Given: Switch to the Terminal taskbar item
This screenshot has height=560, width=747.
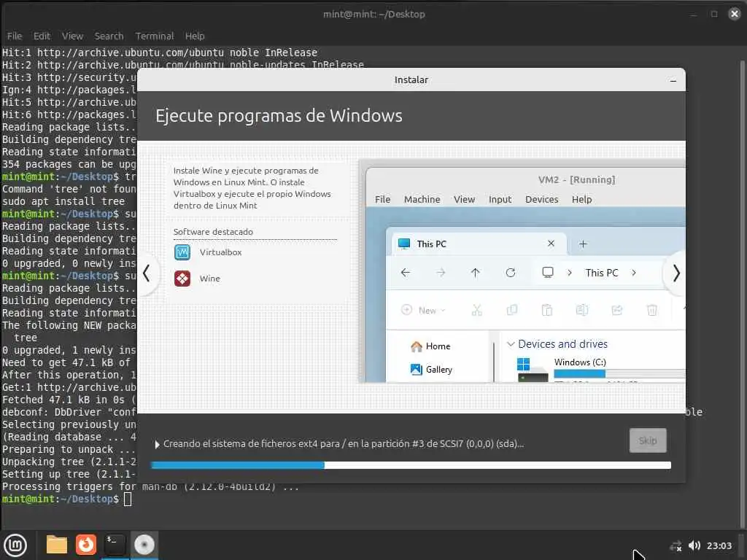Looking at the screenshot, I should (115, 545).
